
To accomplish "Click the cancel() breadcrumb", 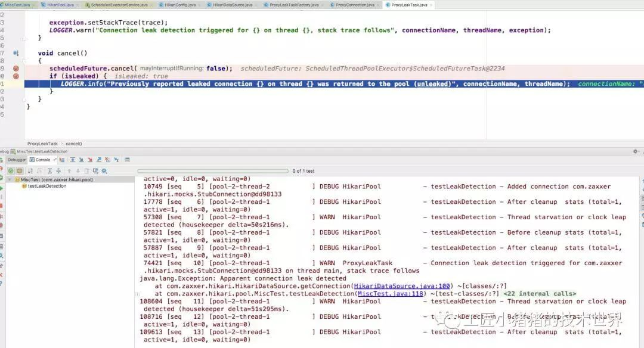I will 74,144.
